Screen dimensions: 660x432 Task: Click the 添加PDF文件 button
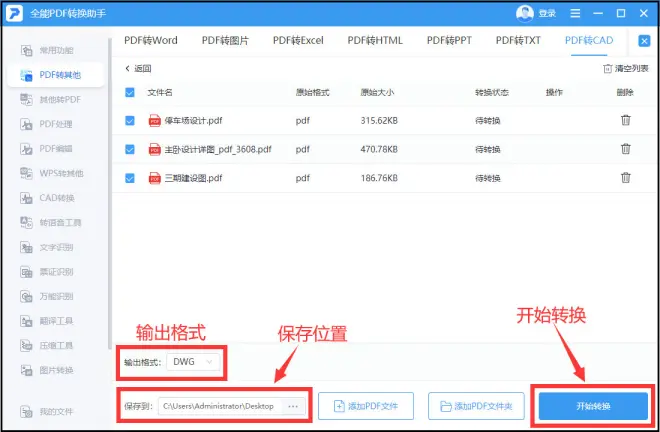click(x=366, y=406)
